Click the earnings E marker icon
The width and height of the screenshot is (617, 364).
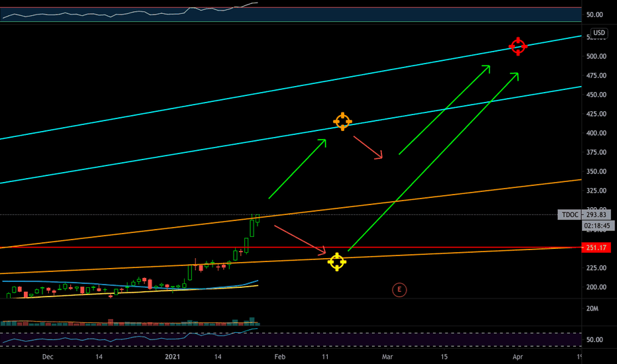[399, 290]
